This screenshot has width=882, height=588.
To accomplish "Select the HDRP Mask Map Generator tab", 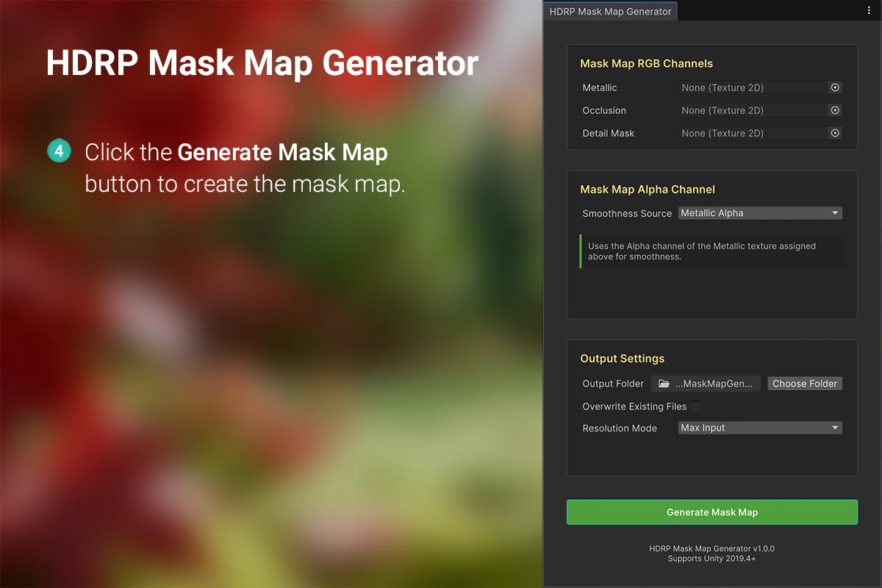I will [x=610, y=11].
